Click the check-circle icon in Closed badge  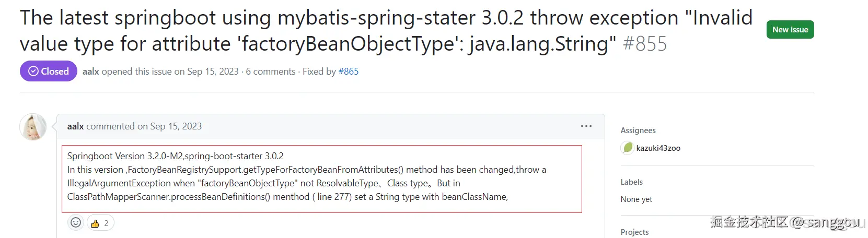33,72
